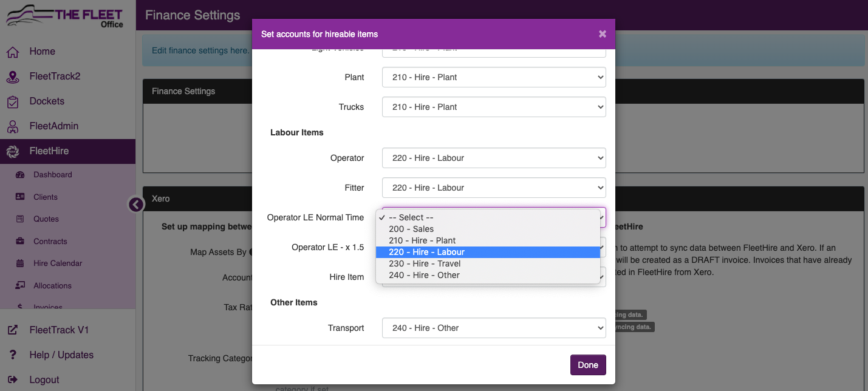Click the FleetTrack V1 external link icon

(13, 330)
